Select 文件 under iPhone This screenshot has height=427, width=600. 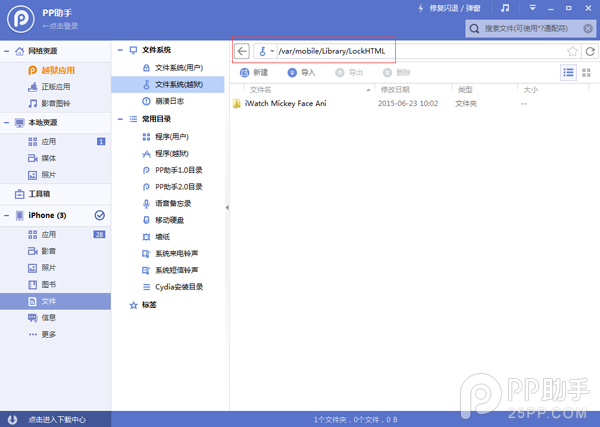[x=55, y=302]
